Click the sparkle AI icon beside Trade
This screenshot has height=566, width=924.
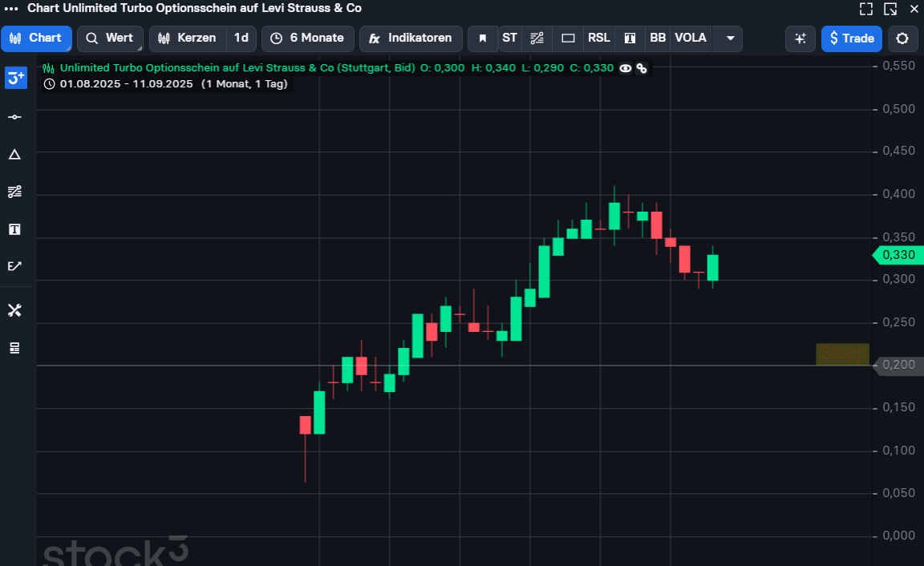pyautogui.click(x=800, y=38)
